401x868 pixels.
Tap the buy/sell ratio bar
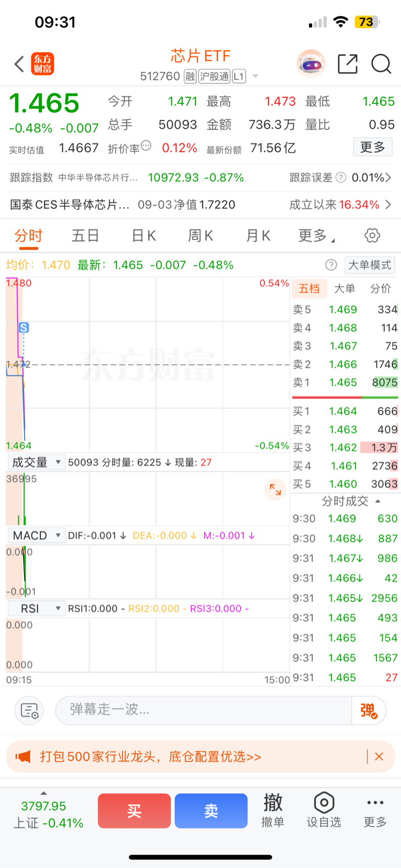[345, 398]
